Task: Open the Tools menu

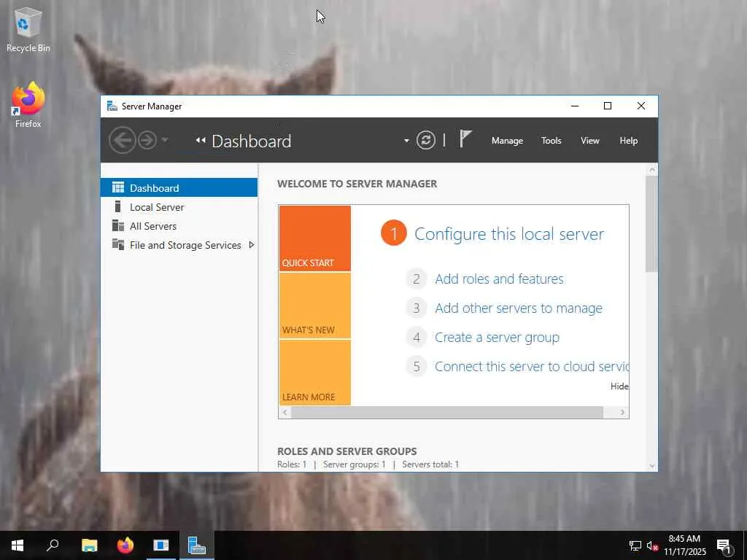Action: [x=551, y=141]
